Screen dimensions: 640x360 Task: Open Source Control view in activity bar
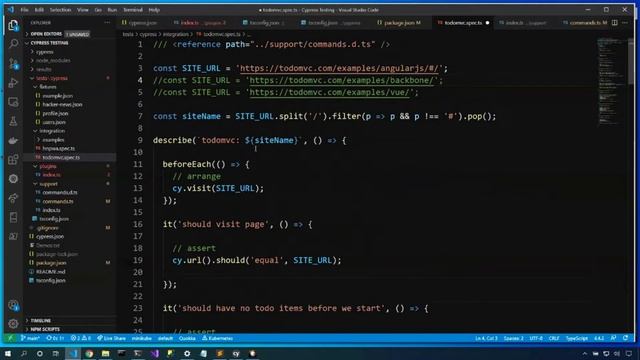pos(13,63)
